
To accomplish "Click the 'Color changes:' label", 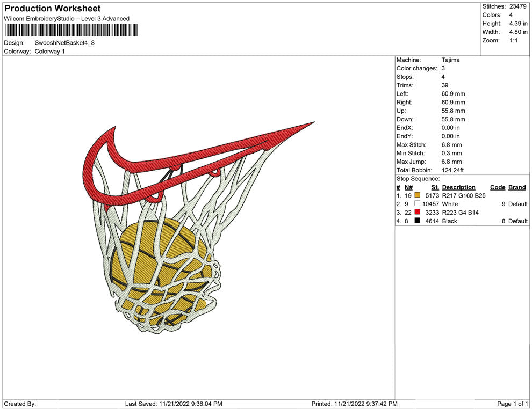I will click(x=416, y=69).
